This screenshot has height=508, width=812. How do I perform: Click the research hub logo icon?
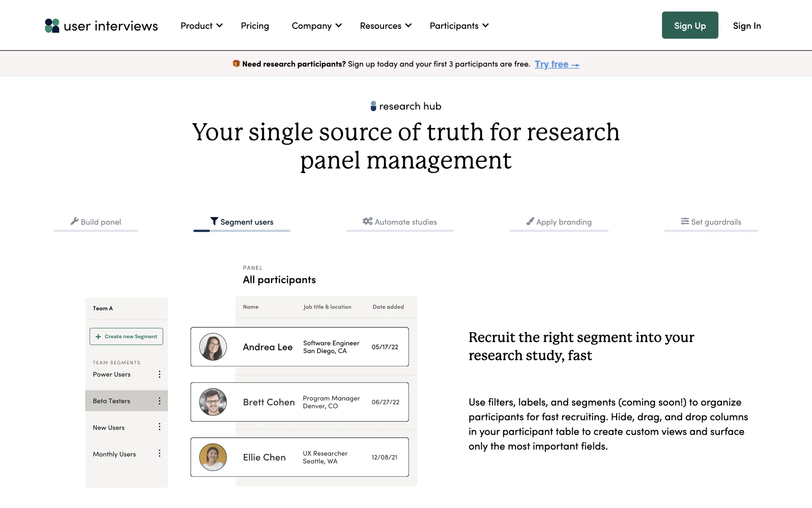coord(373,106)
